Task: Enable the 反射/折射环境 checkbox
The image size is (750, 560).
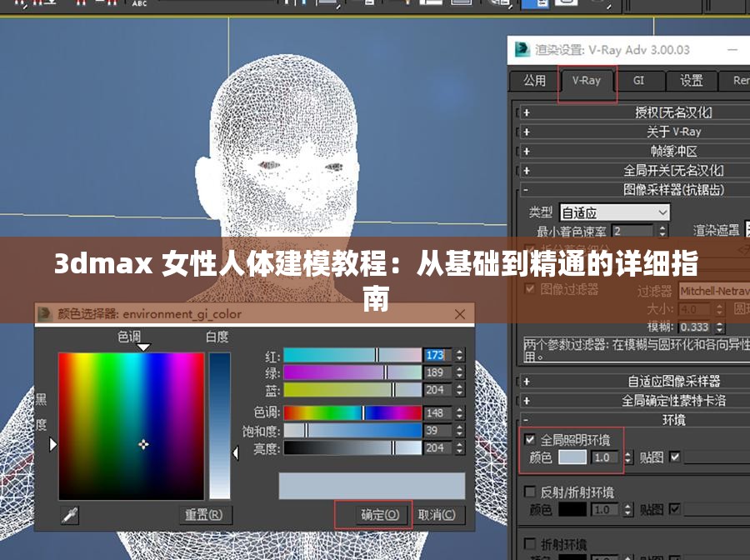Action: [528, 492]
